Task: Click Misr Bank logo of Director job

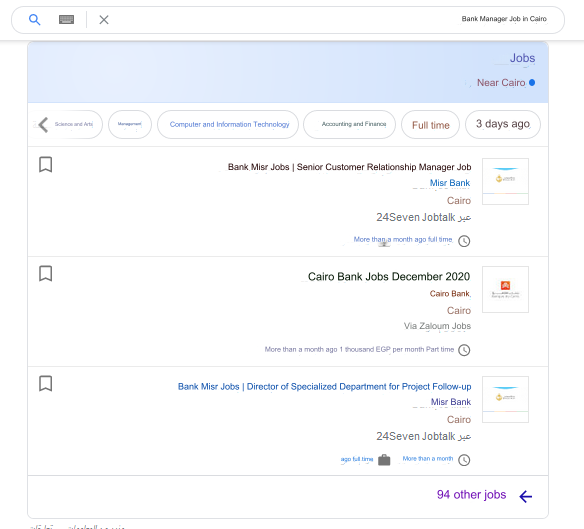Action: [x=505, y=399]
